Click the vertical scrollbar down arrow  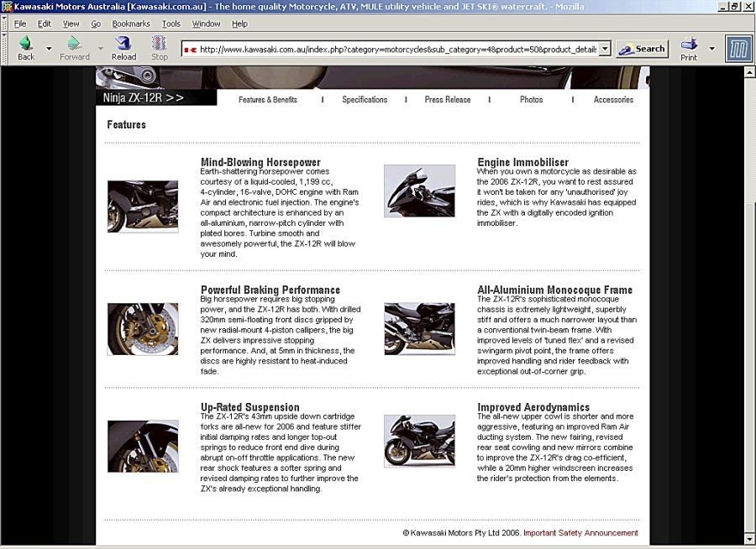[749, 538]
